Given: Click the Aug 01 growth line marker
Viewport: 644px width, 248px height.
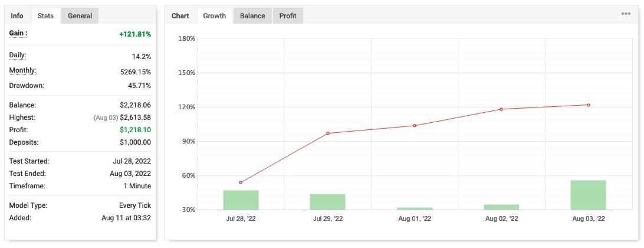Looking at the screenshot, I should coord(415,125).
